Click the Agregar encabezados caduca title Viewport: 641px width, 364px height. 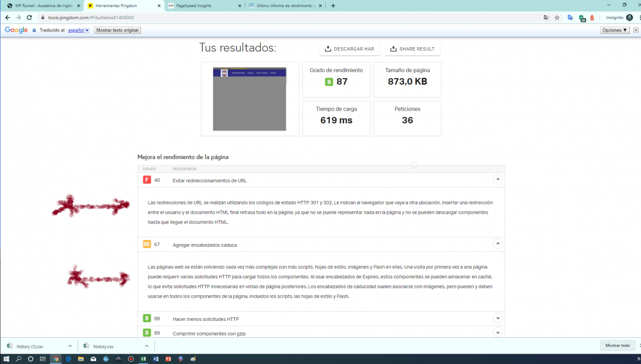tap(205, 245)
